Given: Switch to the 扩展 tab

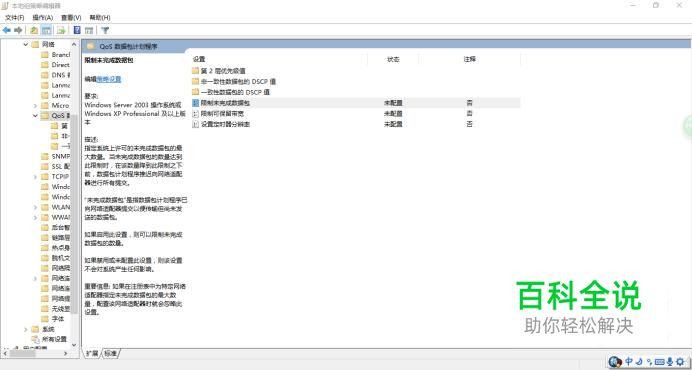Looking at the screenshot, I should [92, 353].
